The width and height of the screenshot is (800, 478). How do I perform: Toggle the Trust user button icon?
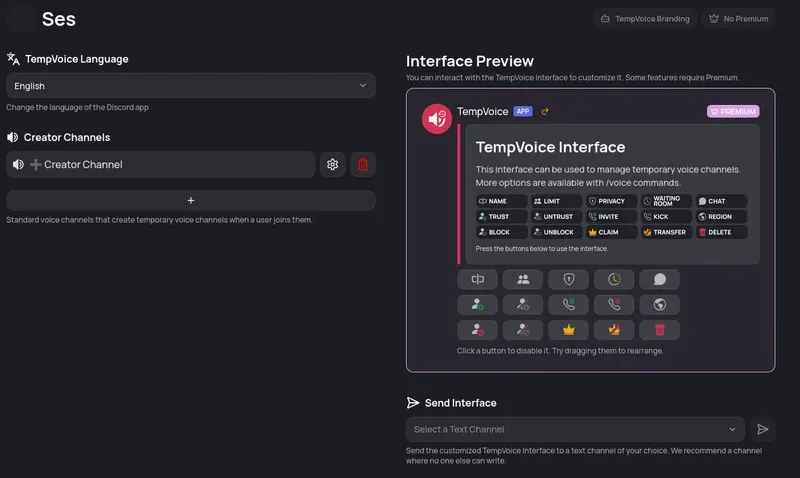pyautogui.click(x=478, y=305)
